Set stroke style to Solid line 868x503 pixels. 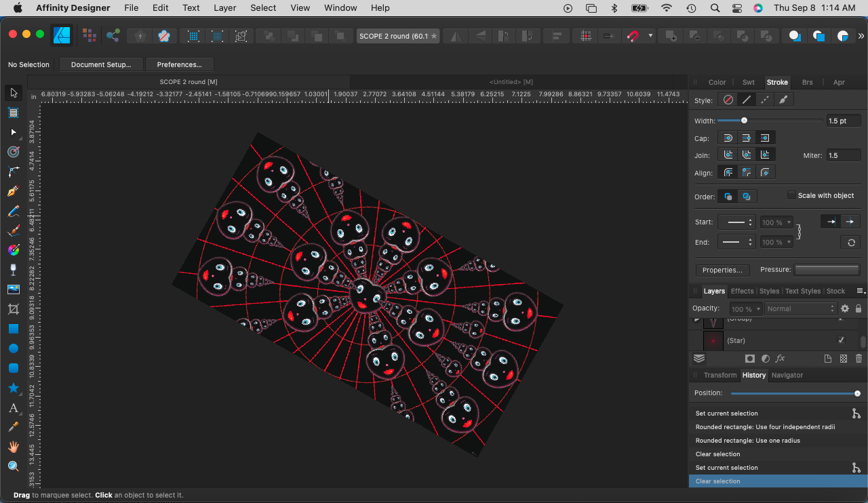[747, 100]
